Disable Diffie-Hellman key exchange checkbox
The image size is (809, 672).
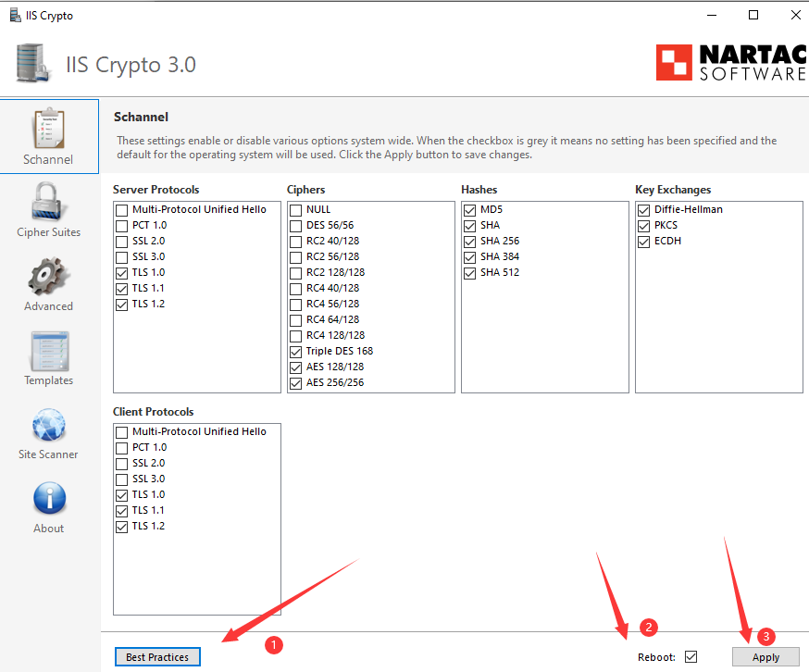click(644, 210)
